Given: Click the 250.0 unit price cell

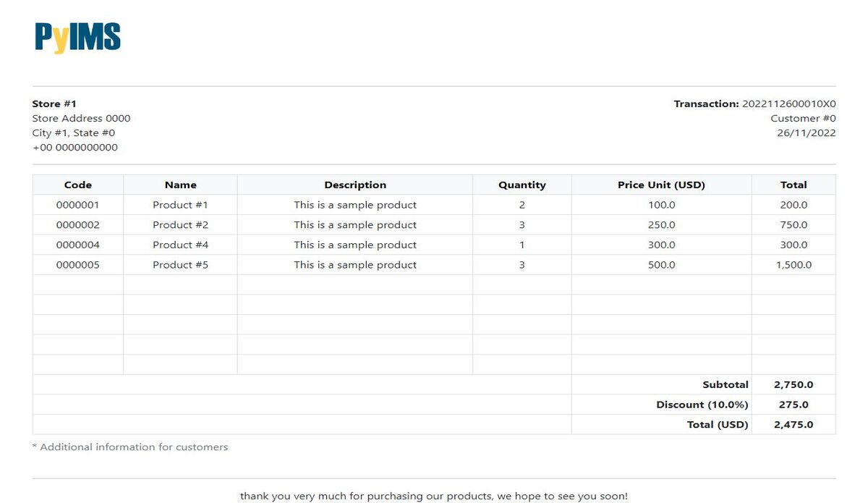Looking at the screenshot, I should 661,225.
